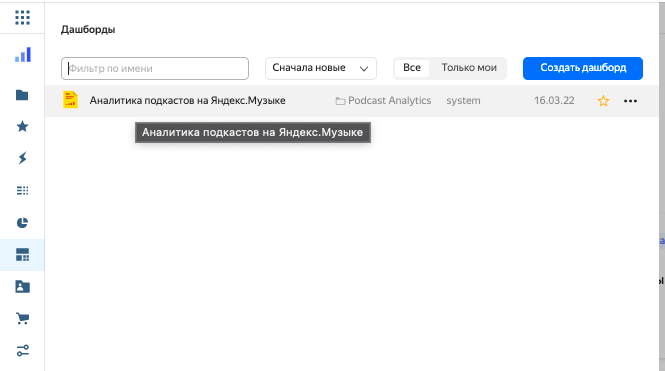Open three-dots menu for podcast dashboard row
665x371 pixels.
pos(630,101)
